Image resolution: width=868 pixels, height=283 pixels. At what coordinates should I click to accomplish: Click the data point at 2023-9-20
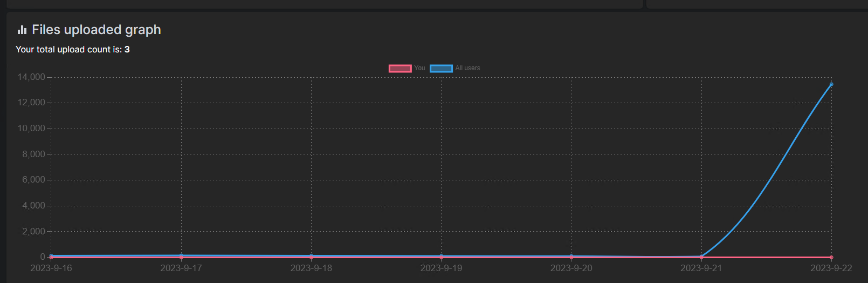(x=571, y=257)
